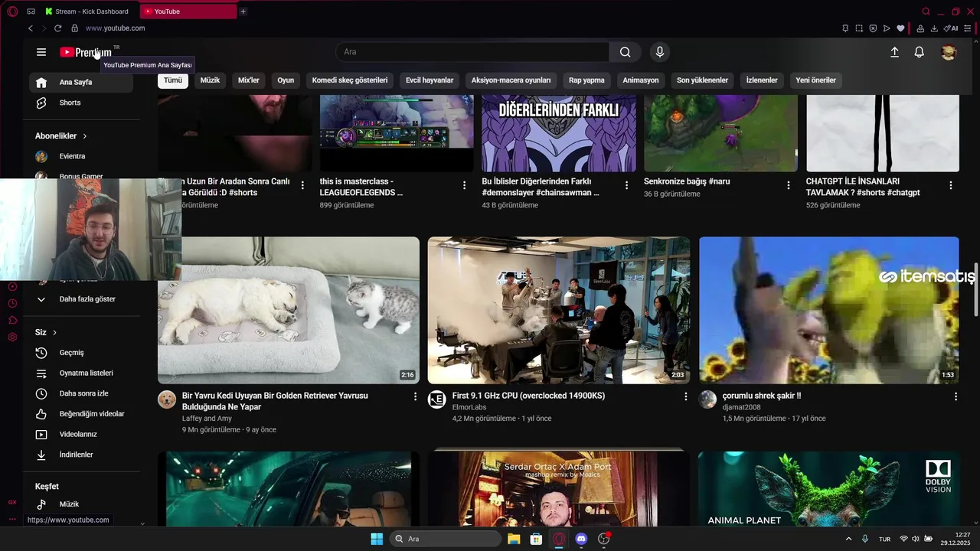The image size is (980, 551).
Task: Open Oynatma listeleri playlists
Action: pyautogui.click(x=81, y=373)
